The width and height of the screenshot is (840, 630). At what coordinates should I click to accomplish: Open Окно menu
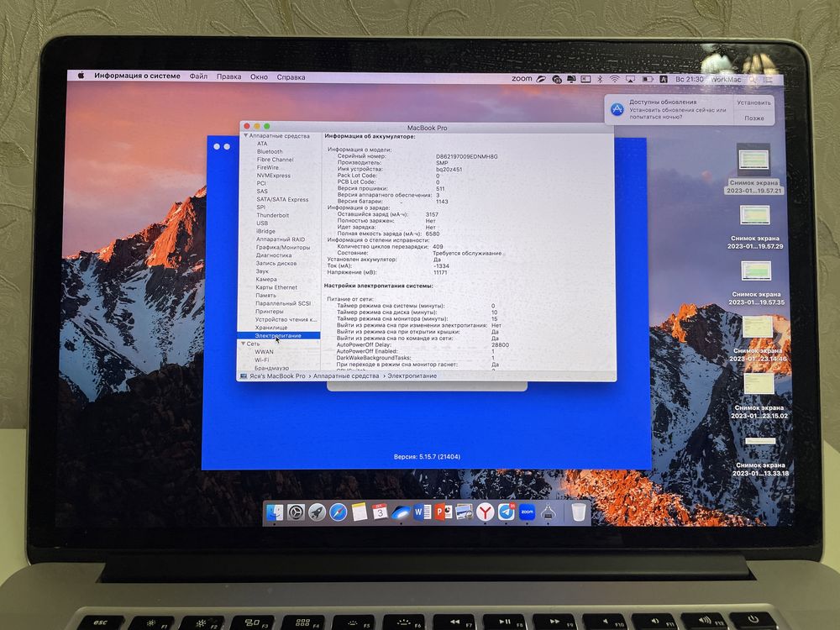pos(259,77)
